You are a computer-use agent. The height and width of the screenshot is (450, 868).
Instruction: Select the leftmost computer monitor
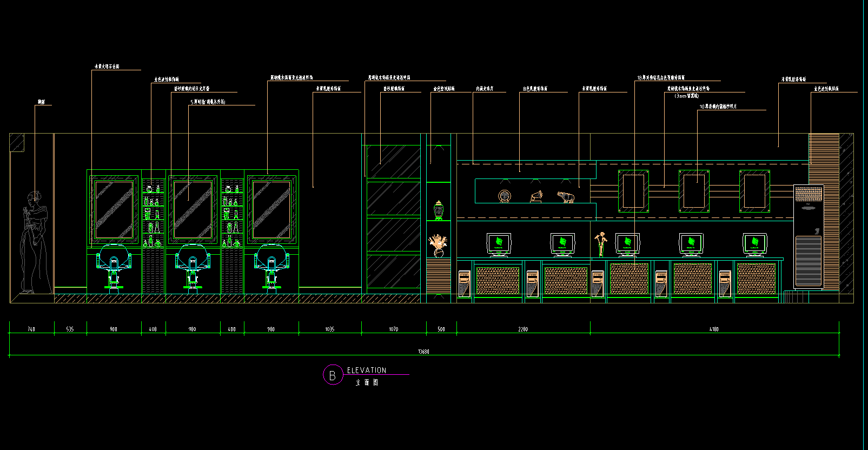pos(499,244)
